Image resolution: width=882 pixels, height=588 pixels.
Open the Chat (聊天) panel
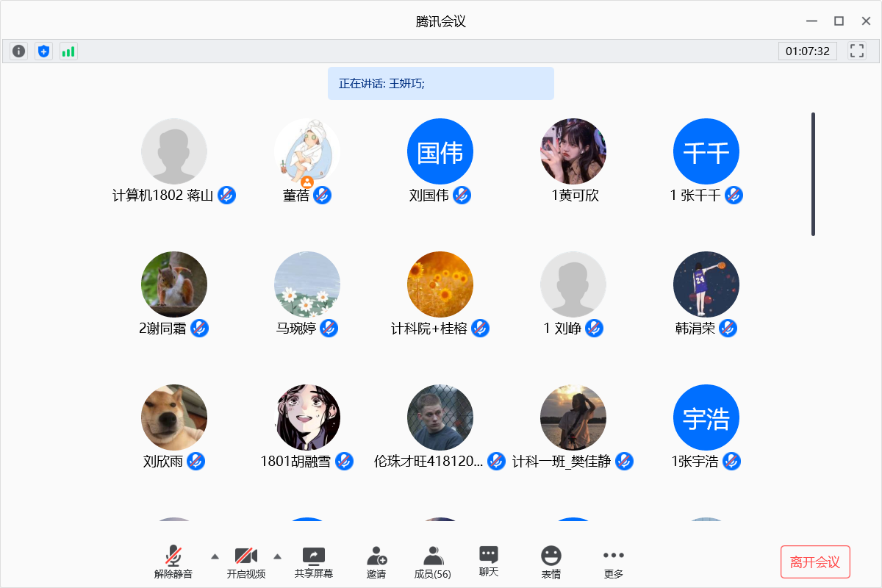click(489, 562)
